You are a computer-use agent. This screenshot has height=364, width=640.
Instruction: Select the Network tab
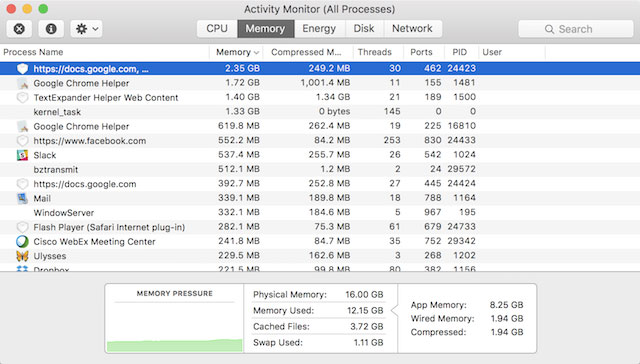point(412,29)
